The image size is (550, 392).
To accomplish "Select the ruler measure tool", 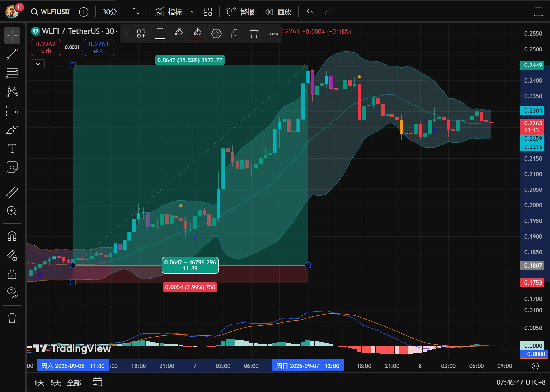I will click(12, 192).
